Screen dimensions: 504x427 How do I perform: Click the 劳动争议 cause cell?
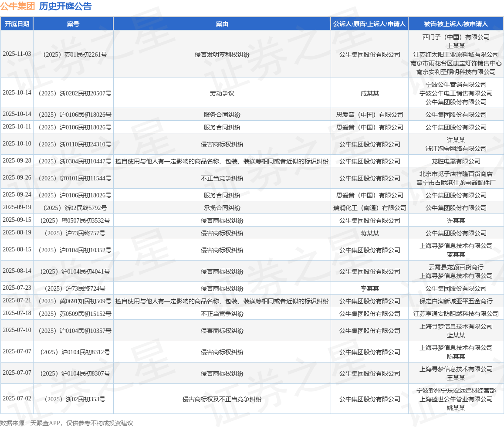pyautogui.click(x=222, y=93)
